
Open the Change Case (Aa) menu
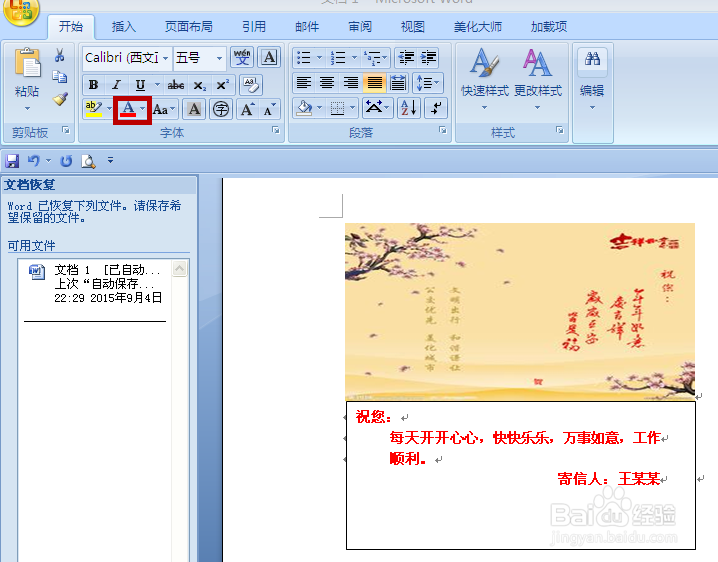click(163, 109)
